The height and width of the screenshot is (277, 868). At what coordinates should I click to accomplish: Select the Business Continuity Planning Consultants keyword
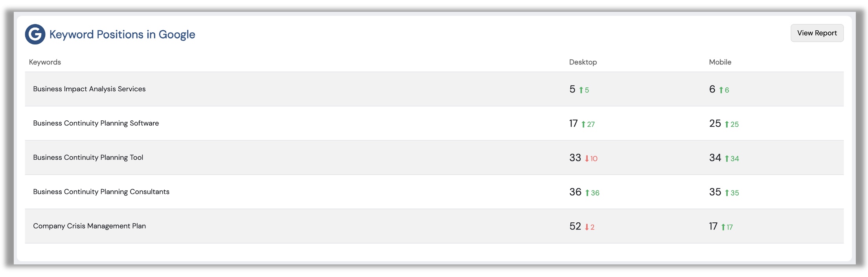coord(101,192)
